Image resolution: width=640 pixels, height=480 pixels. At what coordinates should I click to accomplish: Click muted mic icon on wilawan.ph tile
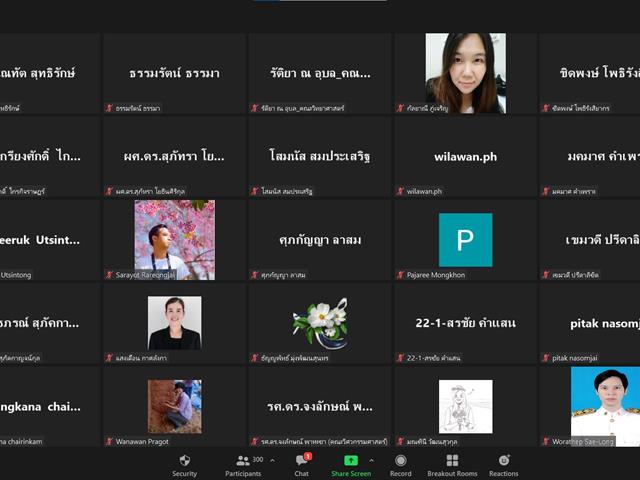click(400, 191)
